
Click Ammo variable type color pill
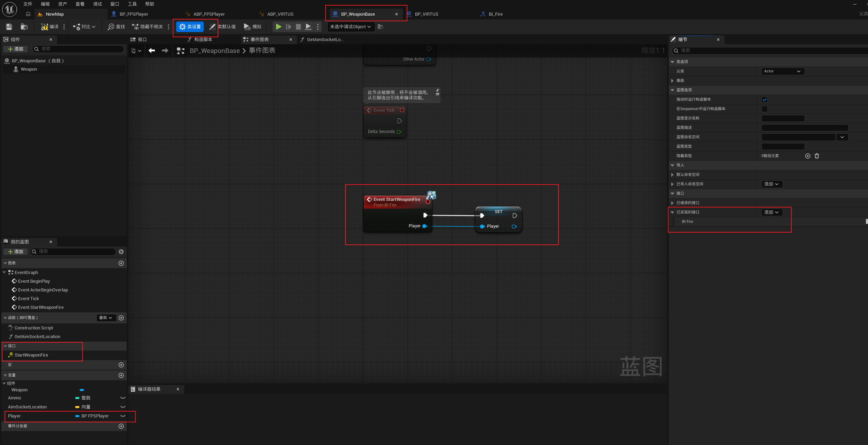click(77, 398)
